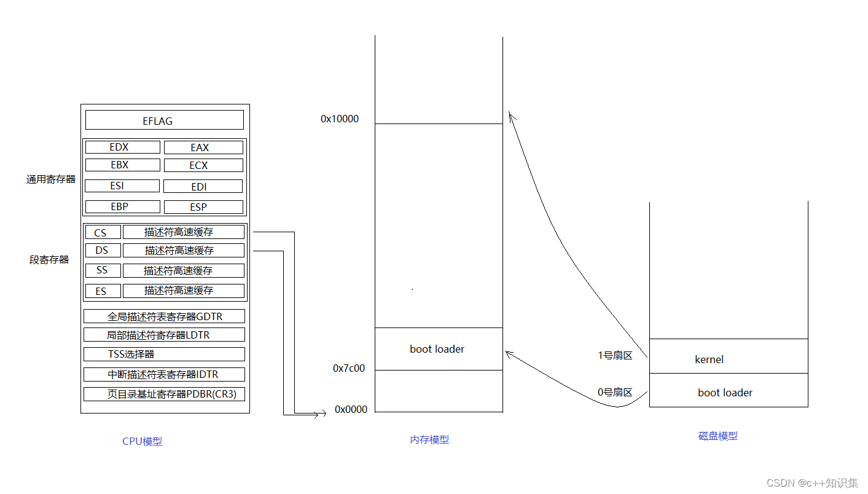Click the 内存模型 caption
The height and width of the screenshot is (494, 868).
pyautogui.click(x=429, y=439)
